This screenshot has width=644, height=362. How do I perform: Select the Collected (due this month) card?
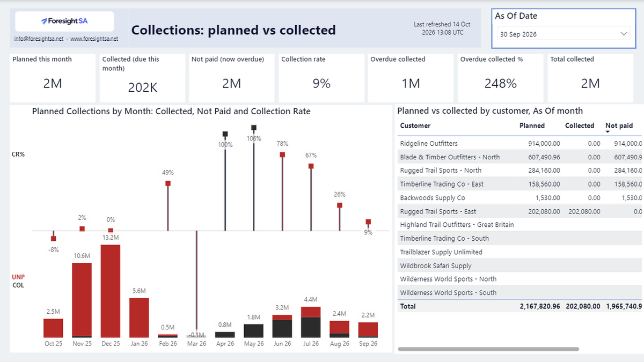[142, 78]
